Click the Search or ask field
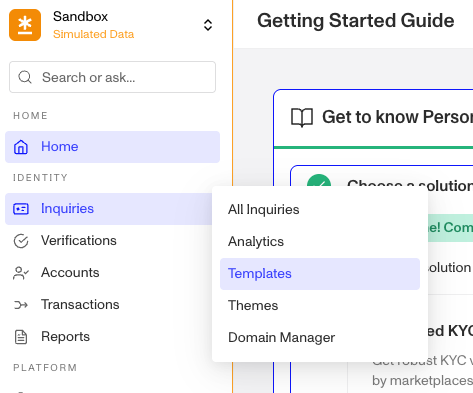473x393 pixels. (112, 77)
